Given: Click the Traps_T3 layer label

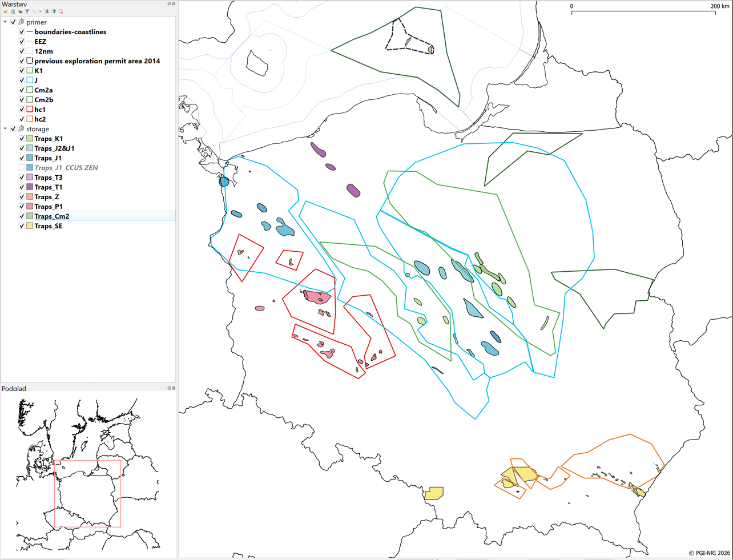Looking at the screenshot, I should pyautogui.click(x=49, y=178).
